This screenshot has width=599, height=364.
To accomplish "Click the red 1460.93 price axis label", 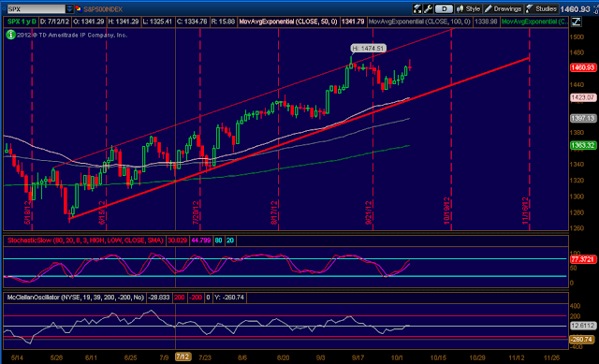I will coord(582,67).
